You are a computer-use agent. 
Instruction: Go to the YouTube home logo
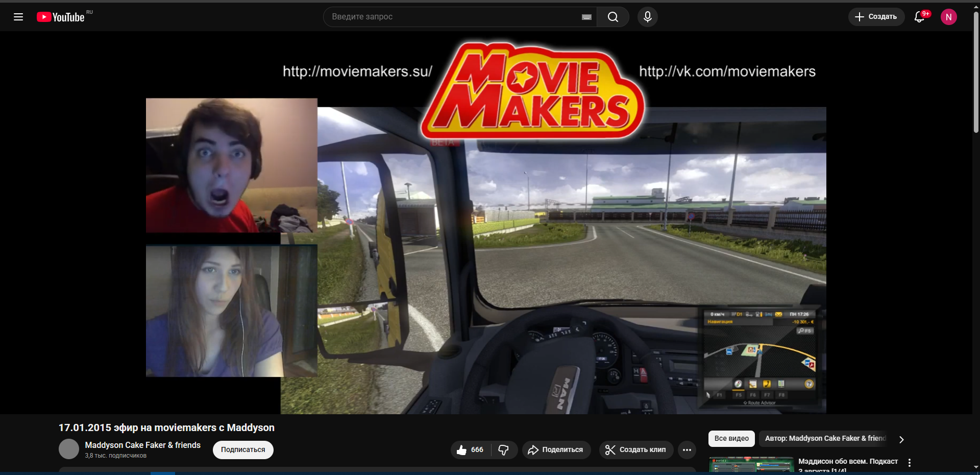coord(61,17)
